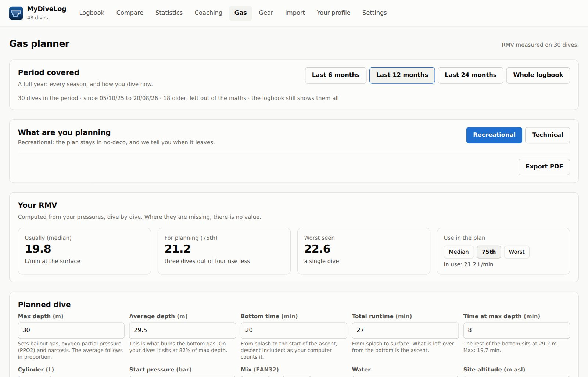
Task: Click the For planning 21.2 value
Action: click(x=178, y=249)
